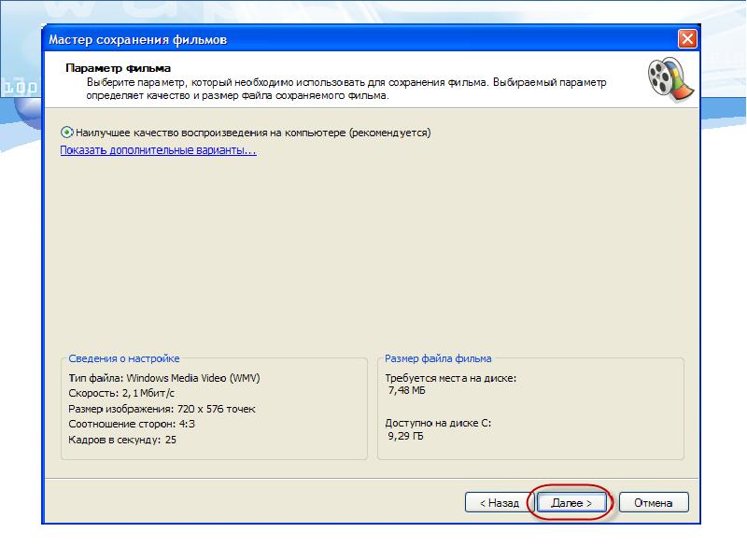
Task: Select the Наилучшее качество воспроизведения radio button
Action: 66,133
